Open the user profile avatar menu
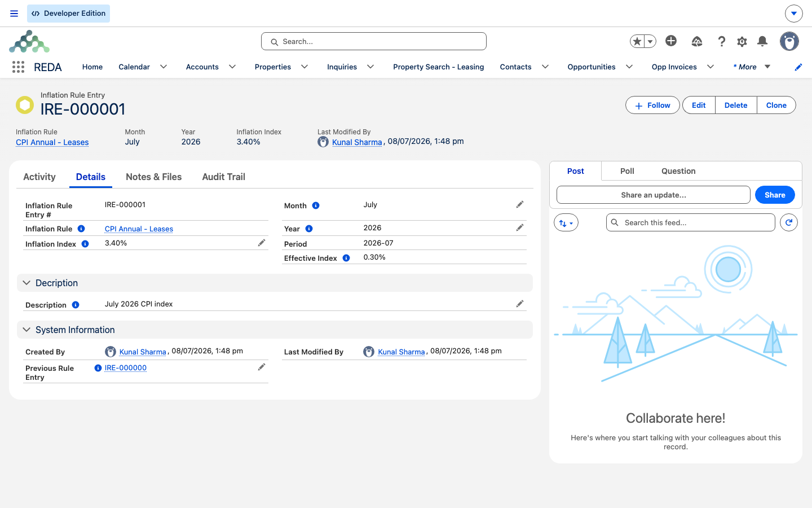812x508 pixels. coord(789,41)
